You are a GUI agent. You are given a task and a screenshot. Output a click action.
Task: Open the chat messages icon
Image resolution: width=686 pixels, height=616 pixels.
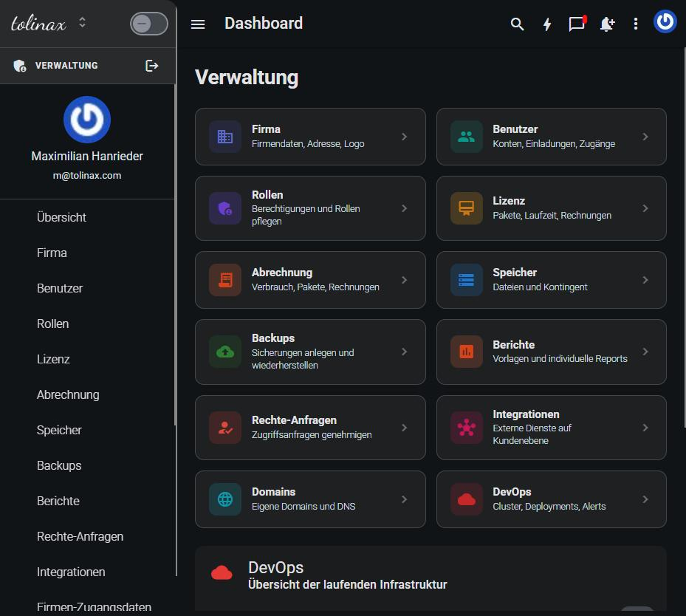[x=577, y=24]
